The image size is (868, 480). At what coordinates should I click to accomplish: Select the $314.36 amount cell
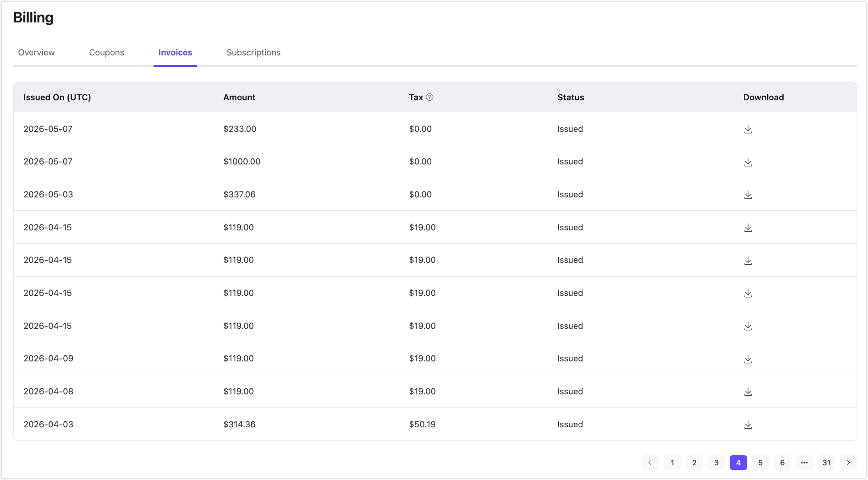point(239,425)
